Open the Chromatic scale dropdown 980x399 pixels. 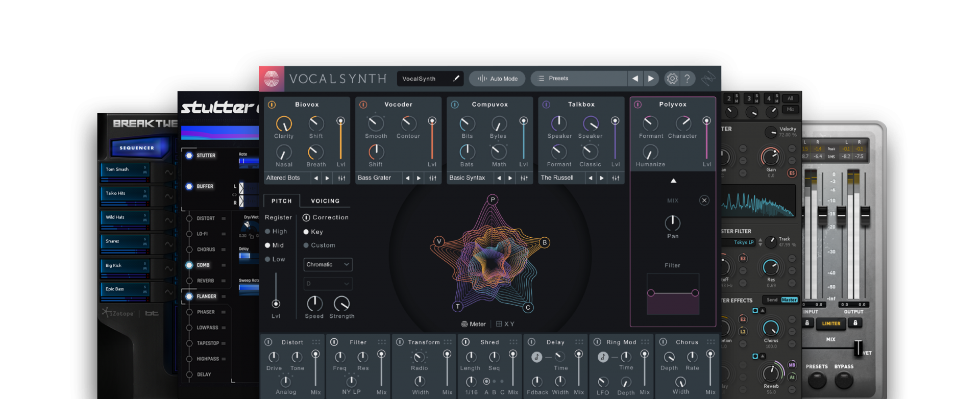coord(328,264)
